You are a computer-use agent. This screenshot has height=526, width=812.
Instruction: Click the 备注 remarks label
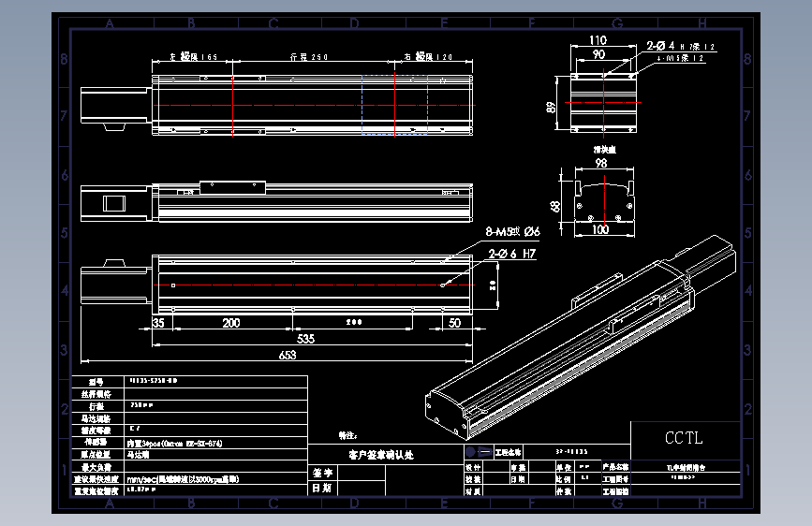pyautogui.click(x=348, y=435)
